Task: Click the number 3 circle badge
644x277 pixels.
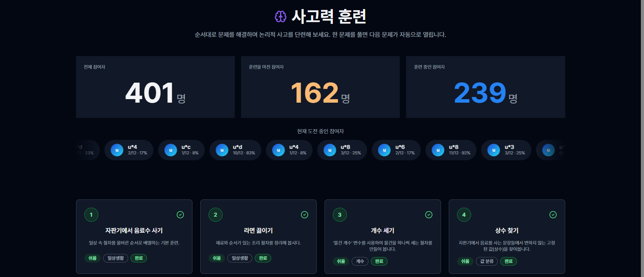Action: (x=340, y=215)
